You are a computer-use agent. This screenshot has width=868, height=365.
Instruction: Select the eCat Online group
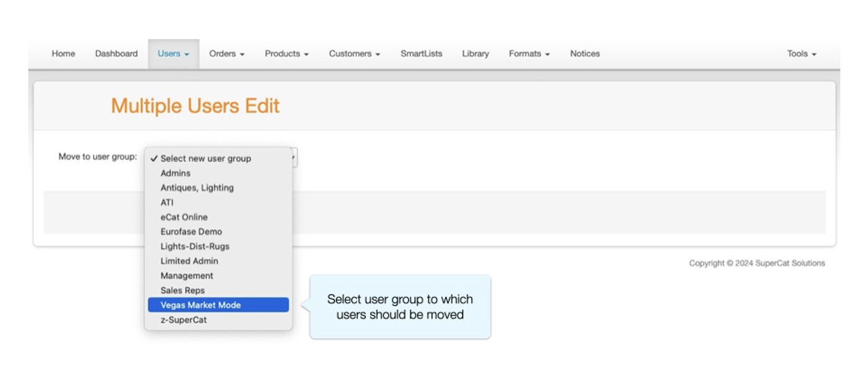[x=218, y=217]
